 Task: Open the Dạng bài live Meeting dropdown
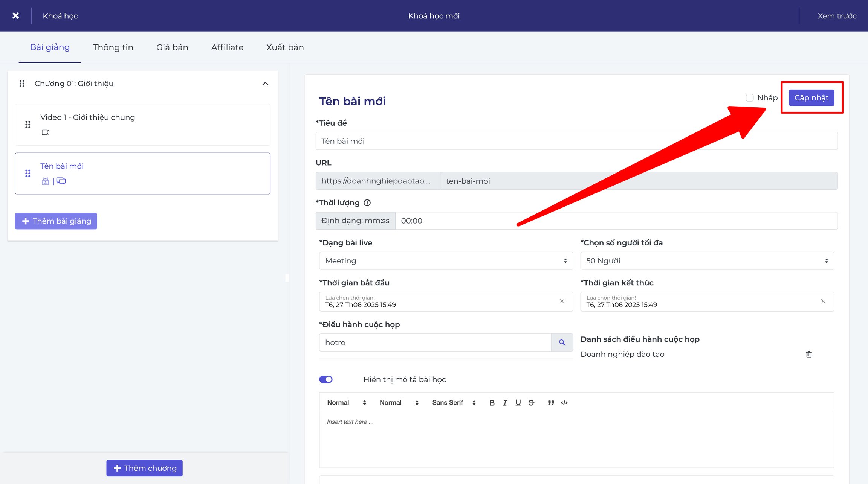tap(446, 261)
